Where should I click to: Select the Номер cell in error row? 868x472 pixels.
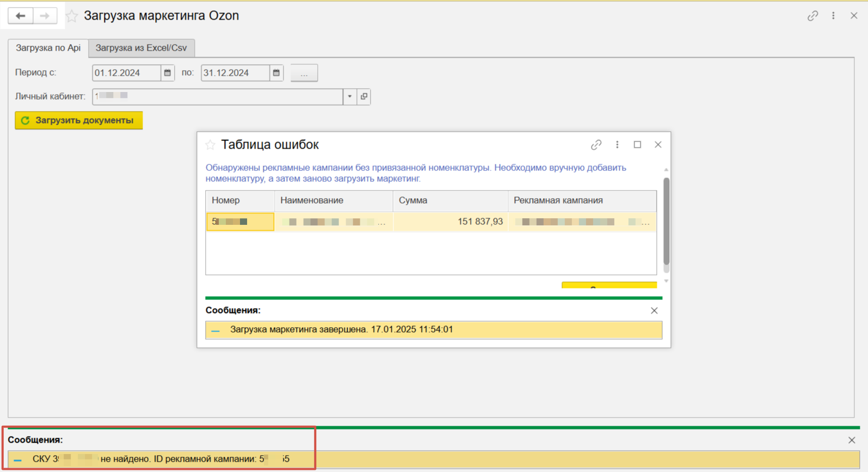tap(240, 222)
